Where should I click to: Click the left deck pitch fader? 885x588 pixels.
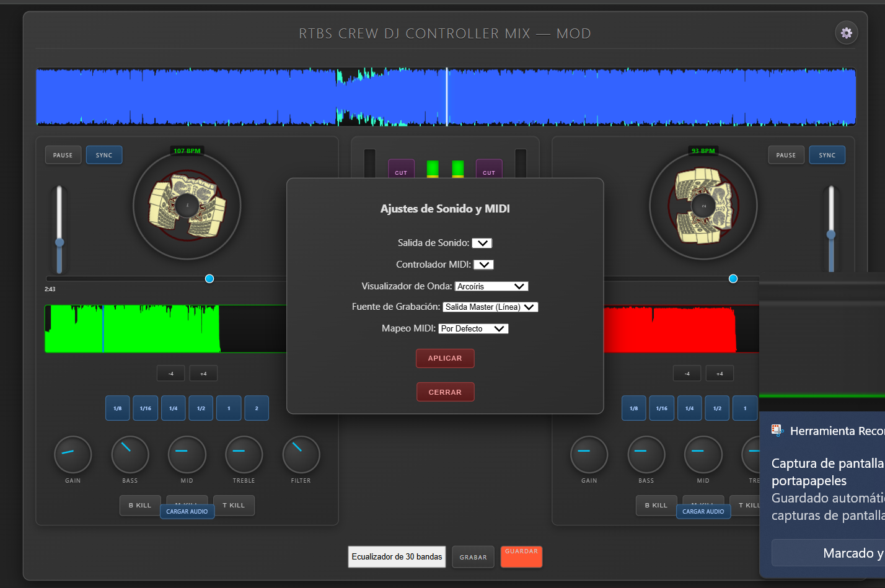[x=59, y=244]
